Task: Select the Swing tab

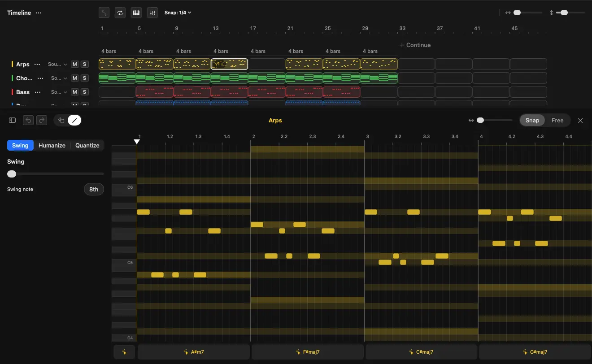Action: (20, 145)
